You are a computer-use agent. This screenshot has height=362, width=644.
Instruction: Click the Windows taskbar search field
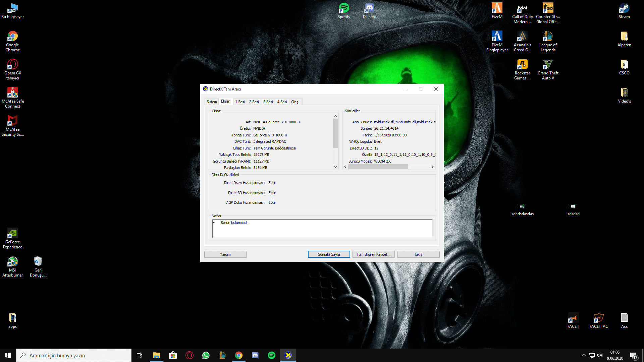click(x=74, y=355)
